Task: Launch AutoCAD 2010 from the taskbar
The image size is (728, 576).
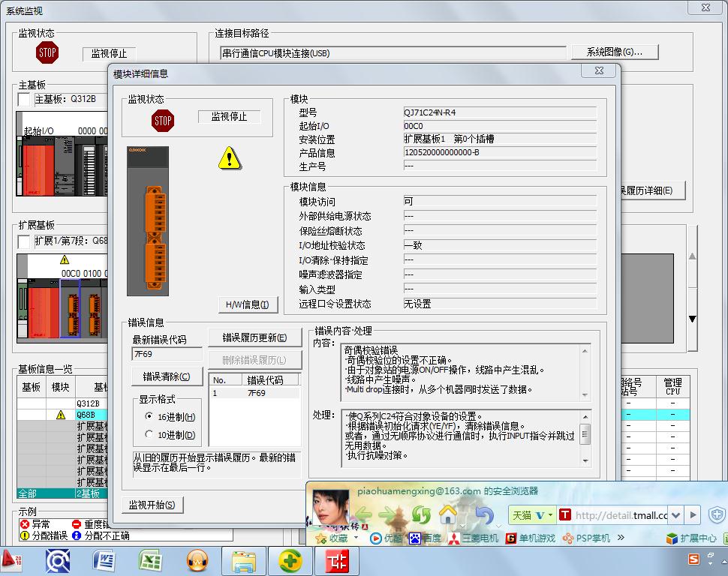Action: pyautogui.click(x=11, y=560)
